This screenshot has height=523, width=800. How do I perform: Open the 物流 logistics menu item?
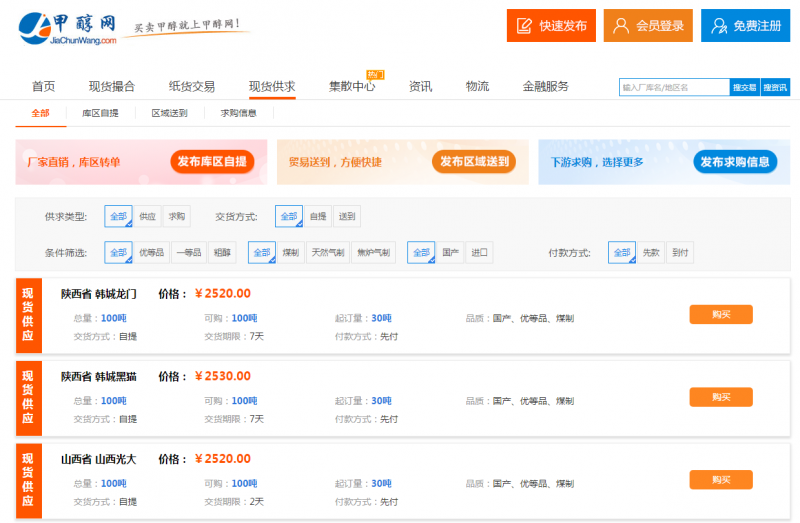478,86
